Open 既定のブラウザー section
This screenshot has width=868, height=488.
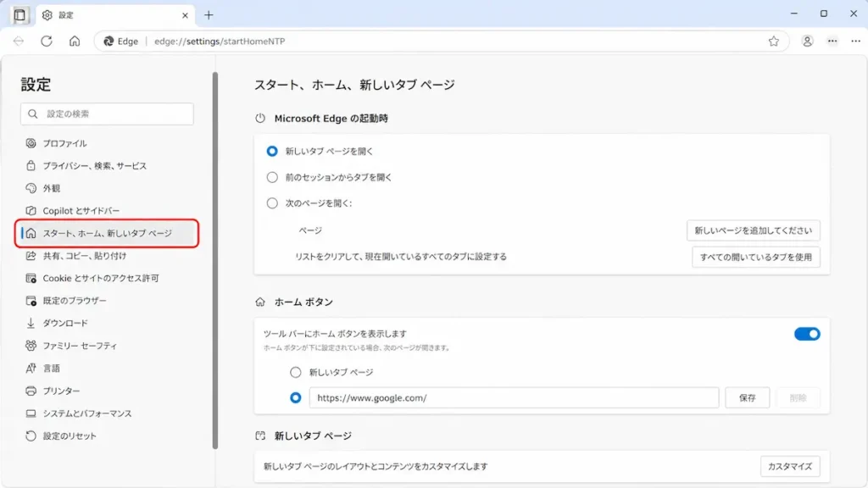[107, 301]
